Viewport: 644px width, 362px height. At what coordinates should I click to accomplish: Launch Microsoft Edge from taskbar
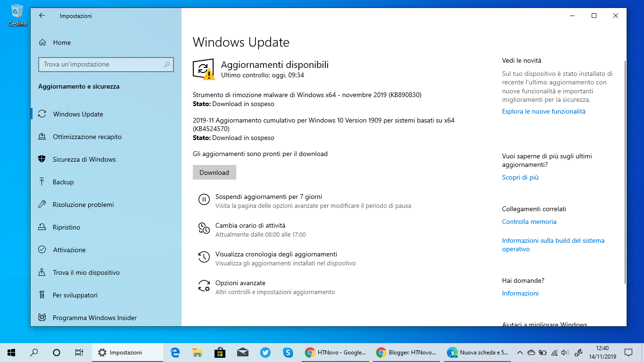coord(175,352)
